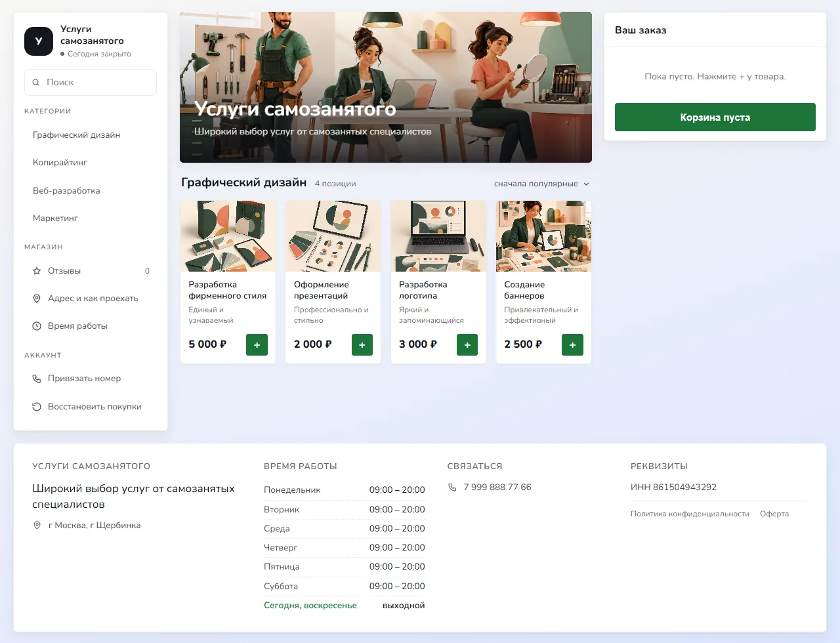The height and width of the screenshot is (643, 840).
Task: Add Создание баннеров using plus icon
Action: (x=572, y=344)
